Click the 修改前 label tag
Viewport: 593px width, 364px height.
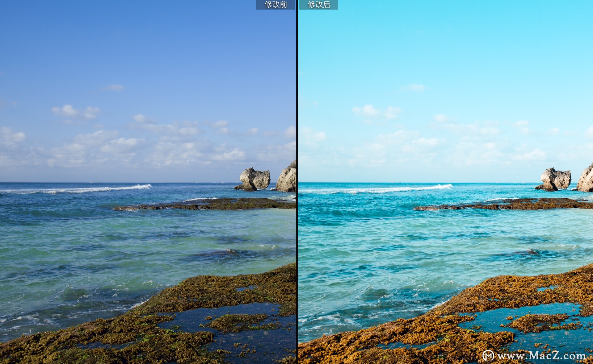[275, 5]
